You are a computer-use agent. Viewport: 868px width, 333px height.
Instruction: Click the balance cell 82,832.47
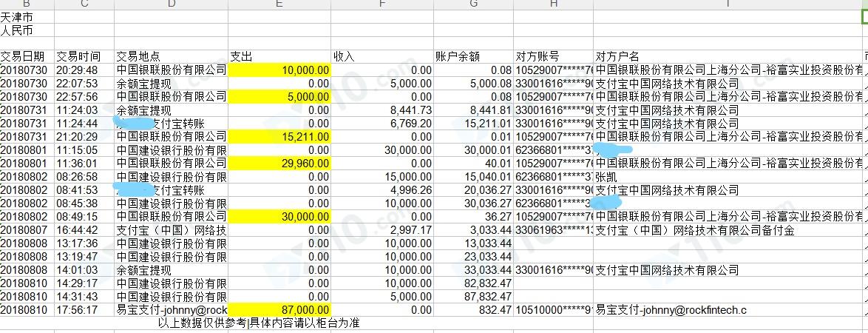click(473, 283)
